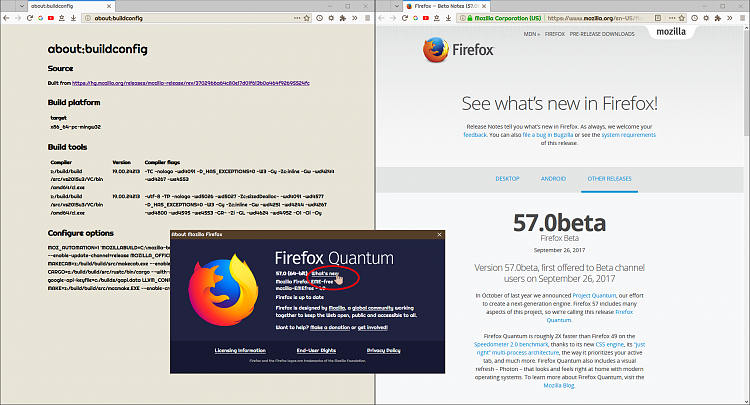The image size is (750, 405).
Task: Open the Licensing Information link
Action: point(240,350)
